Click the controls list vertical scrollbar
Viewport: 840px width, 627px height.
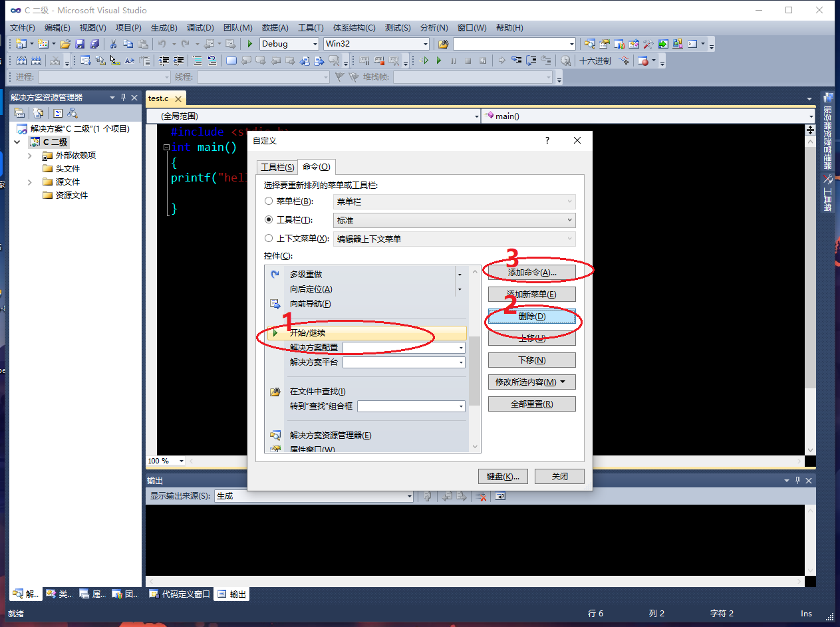[x=475, y=359]
